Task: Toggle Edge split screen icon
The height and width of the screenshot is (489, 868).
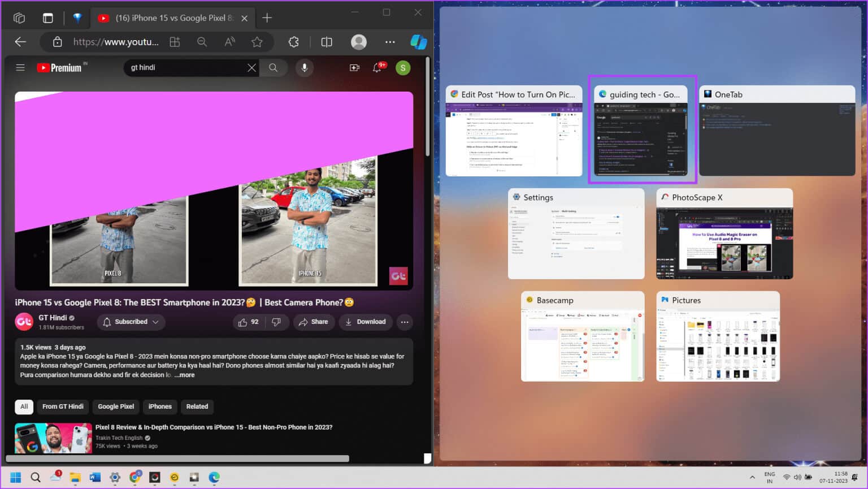Action: [327, 42]
